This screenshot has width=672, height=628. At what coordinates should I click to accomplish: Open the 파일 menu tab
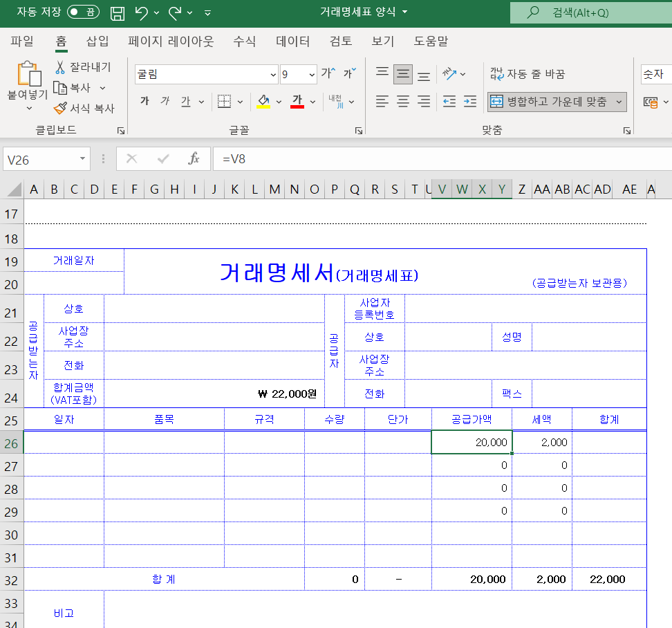22,41
